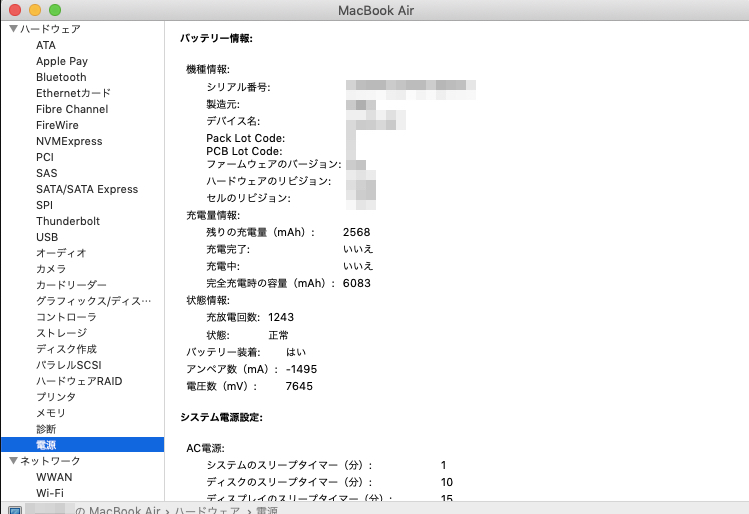This screenshot has width=749, height=514.
Task: Open the Bluetooth hardware entry
Action: coord(61,77)
